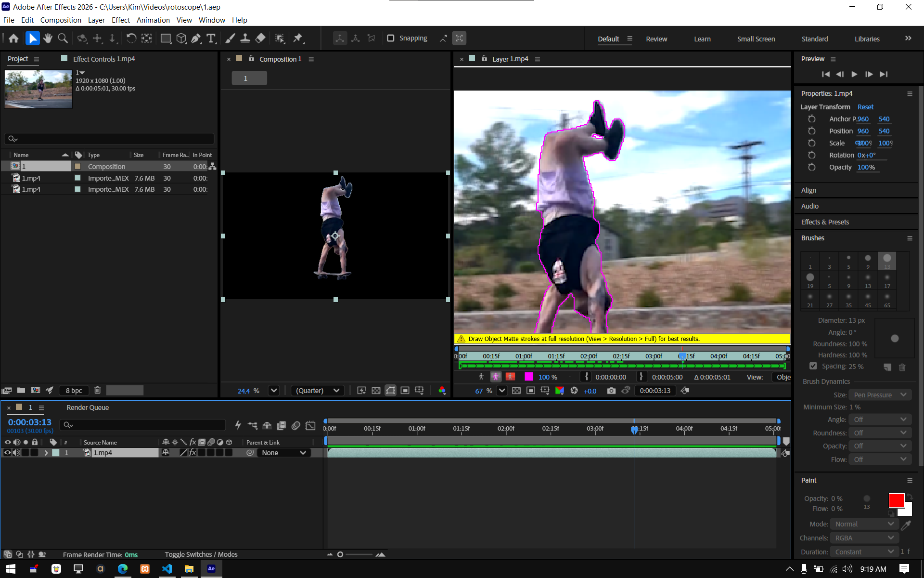Viewport: 924px width, 578px height.
Task: Select the Puppet Pin tool
Action: [x=298, y=39]
